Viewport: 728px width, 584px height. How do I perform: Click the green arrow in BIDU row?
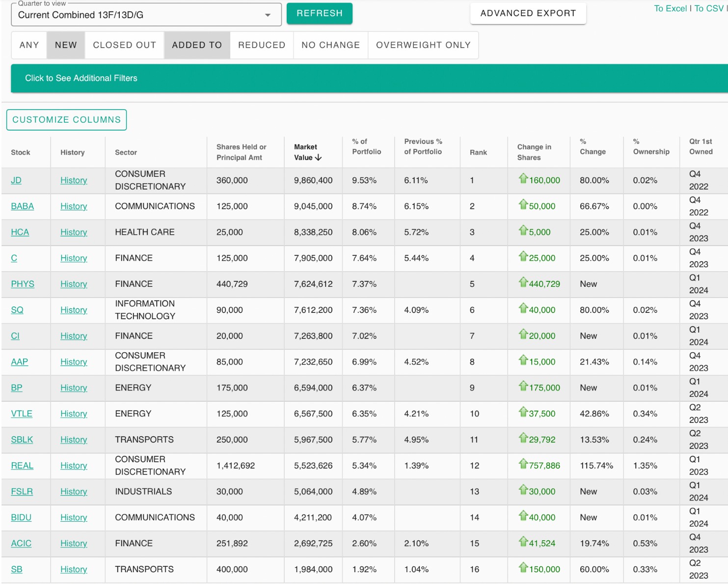pyautogui.click(x=523, y=516)
